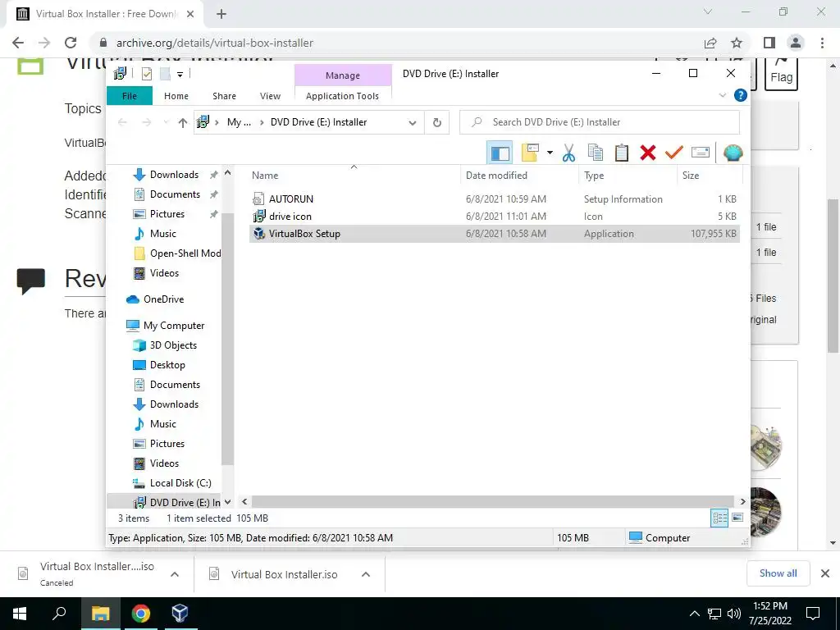
Task: Toggle the navigation pane toolbar icon
Action: click(x=500, y=153)
